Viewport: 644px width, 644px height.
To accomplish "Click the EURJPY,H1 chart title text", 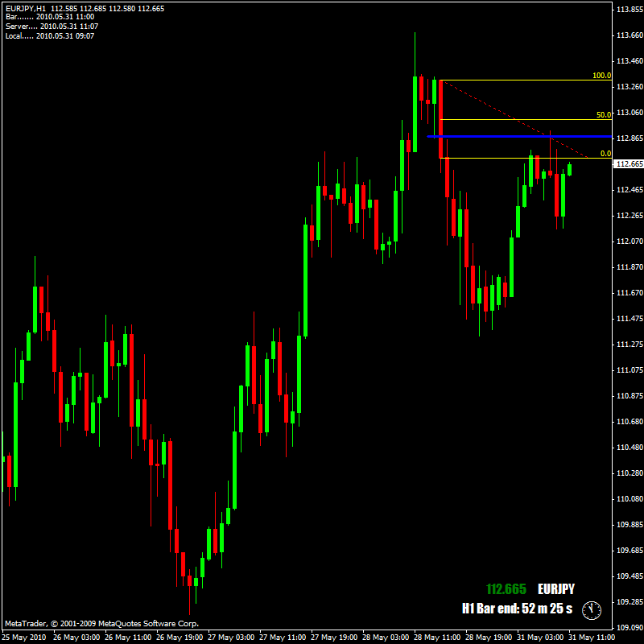I will [x=26, y=9].
